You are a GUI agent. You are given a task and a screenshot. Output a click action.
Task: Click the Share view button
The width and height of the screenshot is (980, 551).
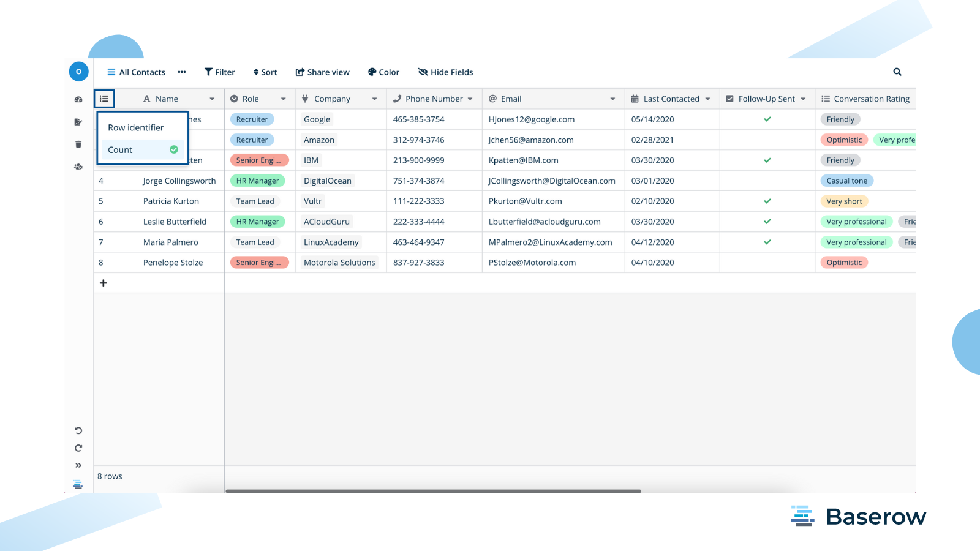pos(323,72)
